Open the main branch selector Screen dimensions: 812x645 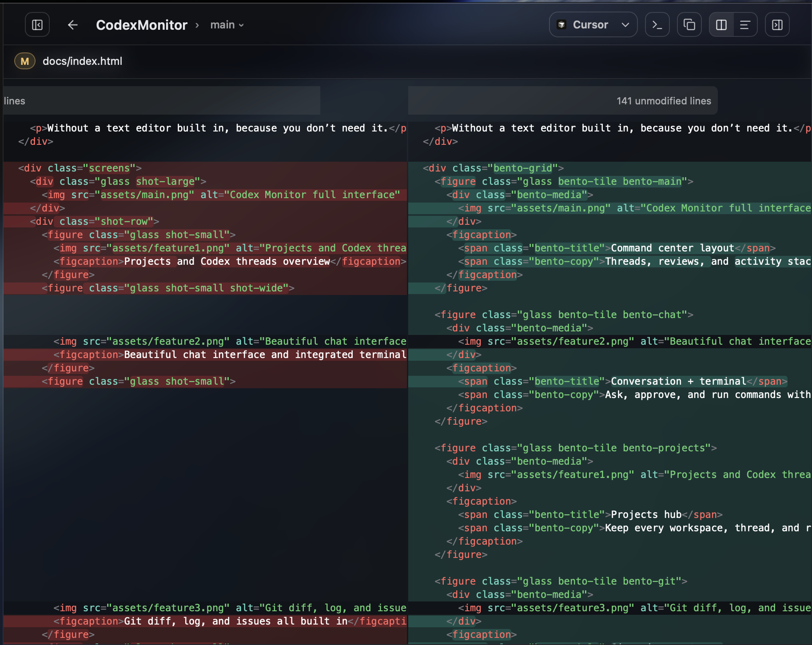(227, 25)
